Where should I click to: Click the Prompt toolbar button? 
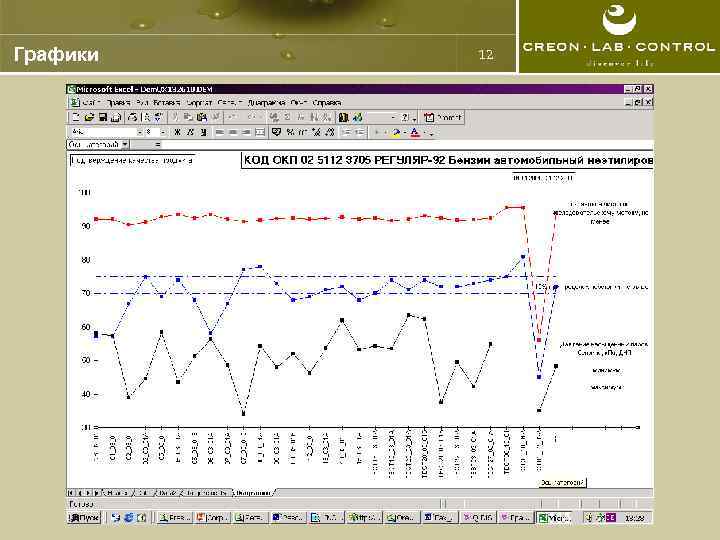click(x=443, y=118)
